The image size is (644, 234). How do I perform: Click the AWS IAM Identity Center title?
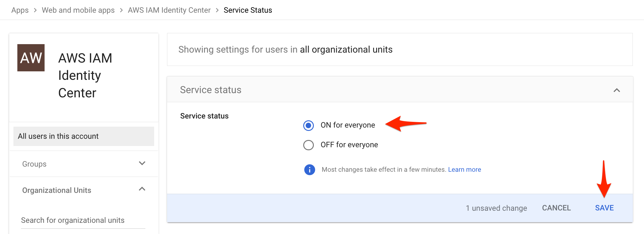point(85,75)
